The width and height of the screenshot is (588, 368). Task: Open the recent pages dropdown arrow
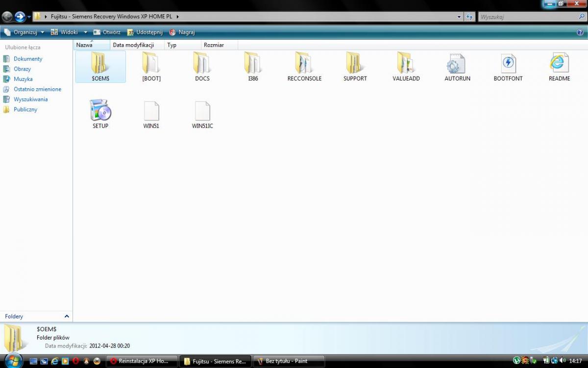29,17
